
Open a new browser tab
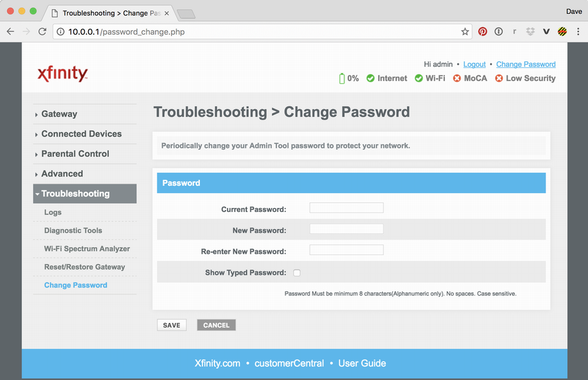coord(186,14)
